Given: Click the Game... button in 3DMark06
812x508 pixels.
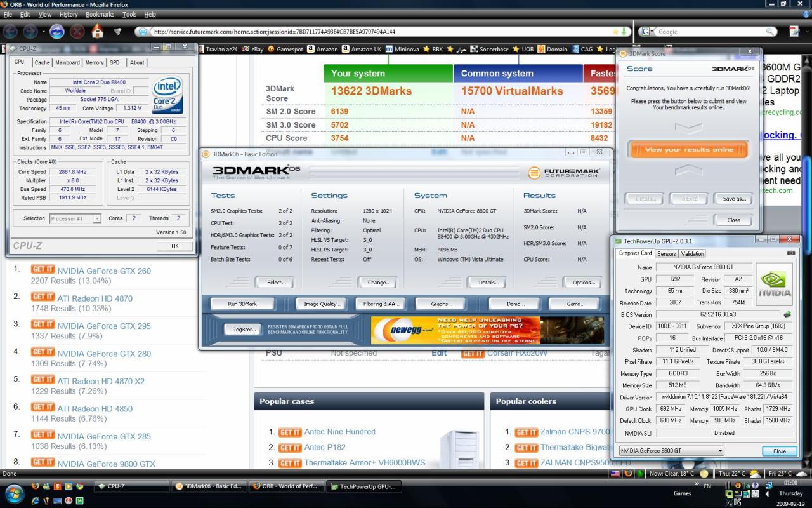Looking at the screenshot, I should pyautogui.click(x=575, y=304).
